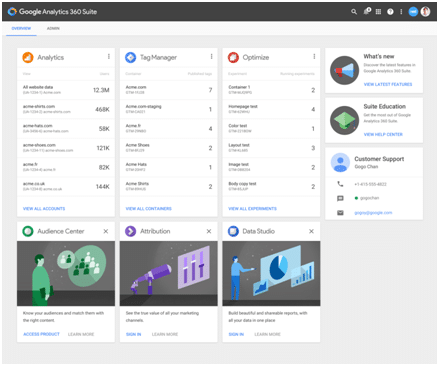439x366 pixels.
Task: Dismiss the Data Studio card
Action: 311,231
